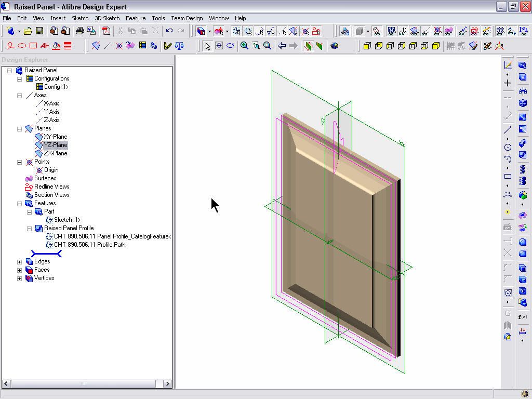Save the current Raised Panel design
The height and width of the screenshot is (399, 532).
(x=39, y=31)
